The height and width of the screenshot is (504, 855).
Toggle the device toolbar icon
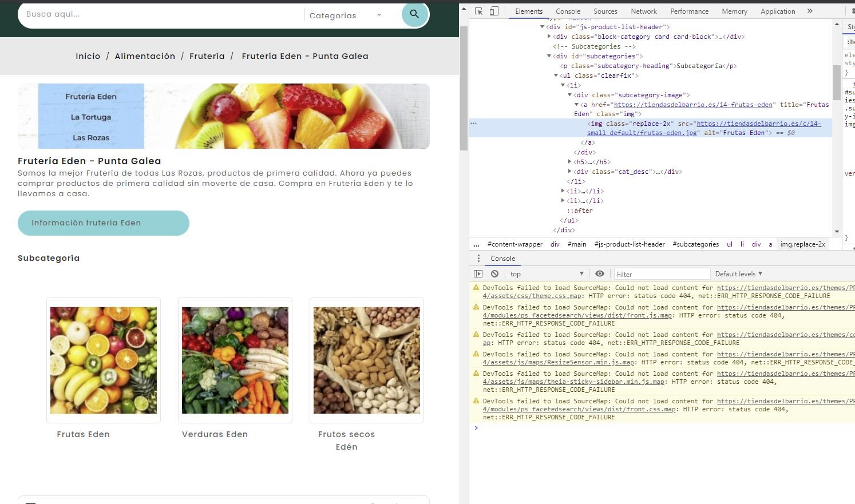[494, 11]
